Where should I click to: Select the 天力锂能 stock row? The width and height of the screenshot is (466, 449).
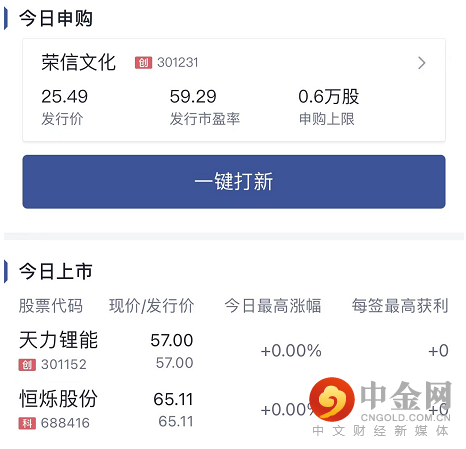233,351
